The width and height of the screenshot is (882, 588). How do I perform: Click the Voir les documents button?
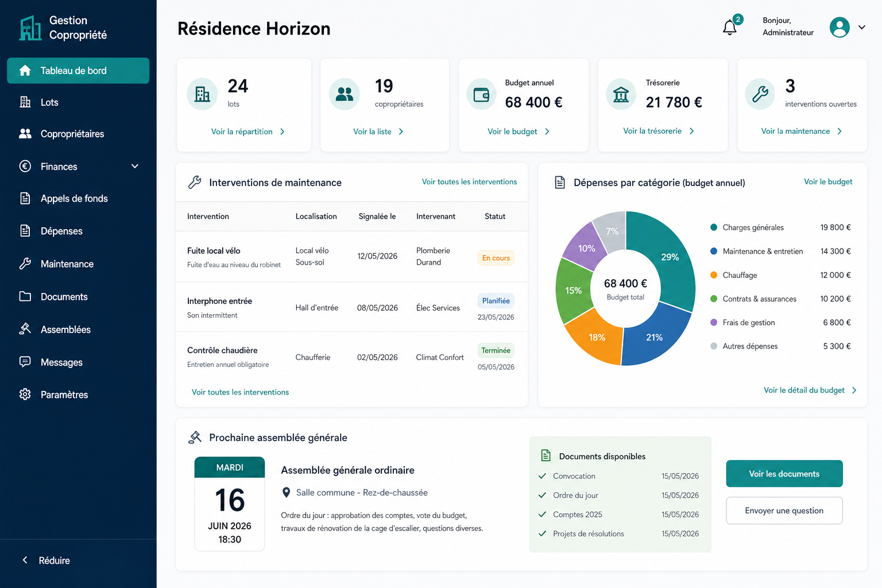coord(784,474)
